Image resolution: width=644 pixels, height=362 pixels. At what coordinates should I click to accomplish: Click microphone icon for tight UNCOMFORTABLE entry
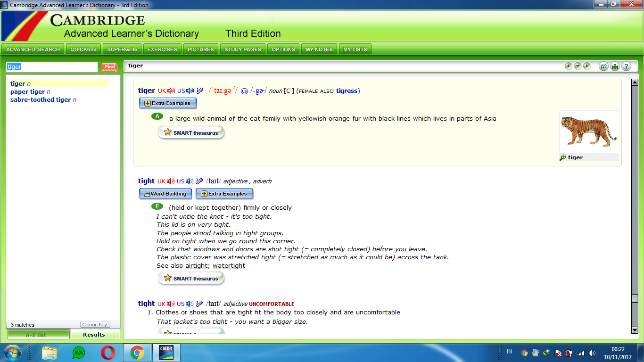[x=199, y=304]
